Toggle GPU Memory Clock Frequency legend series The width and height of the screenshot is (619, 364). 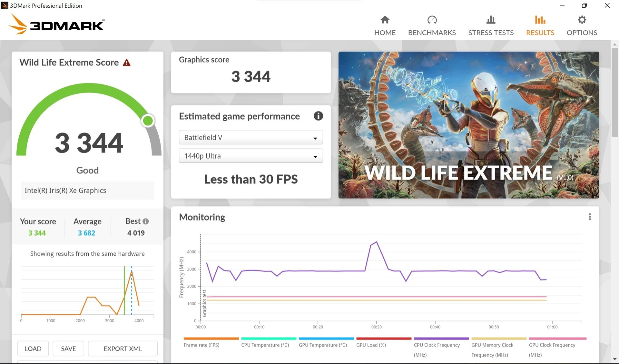tap(492, 350)
